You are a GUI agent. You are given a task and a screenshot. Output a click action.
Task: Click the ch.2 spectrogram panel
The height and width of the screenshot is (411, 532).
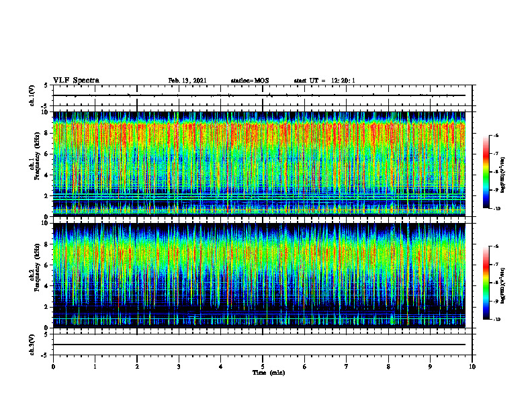(259, 275)
